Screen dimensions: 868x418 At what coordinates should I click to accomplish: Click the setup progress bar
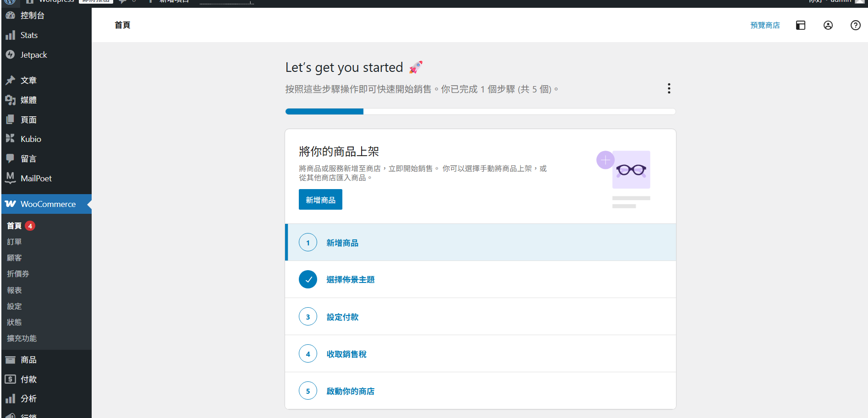click(x=480, y=111)
